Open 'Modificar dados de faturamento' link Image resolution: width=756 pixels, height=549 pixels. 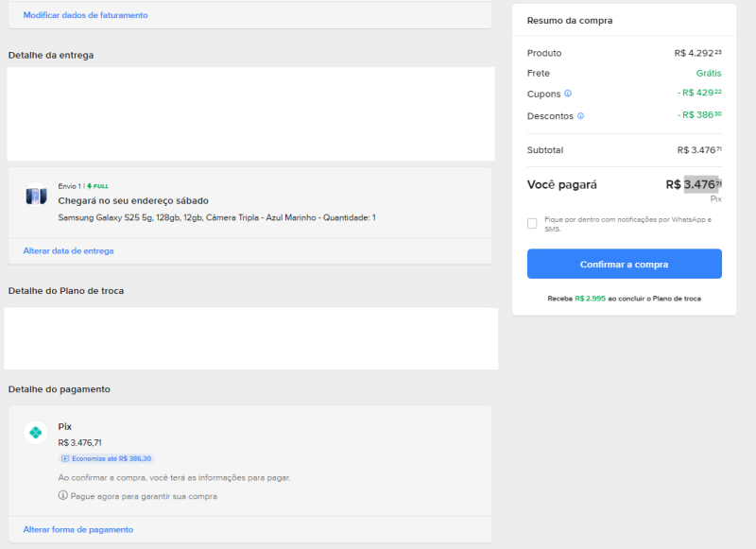point(85,15)
